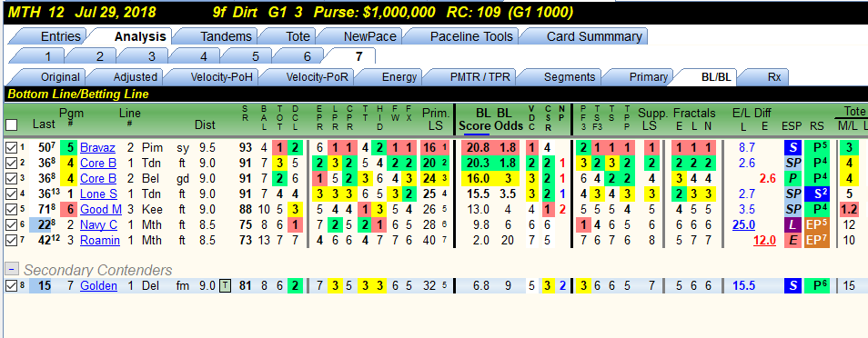868x338 pixels.
Task: Switch to the Tandems tab
Action: [226, 36]
